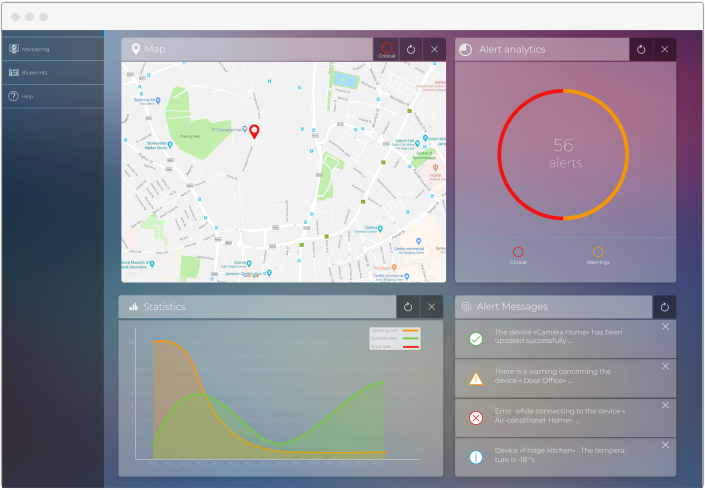Open Blueprints in the sidebar
The image size is (705, 490).
35,73
